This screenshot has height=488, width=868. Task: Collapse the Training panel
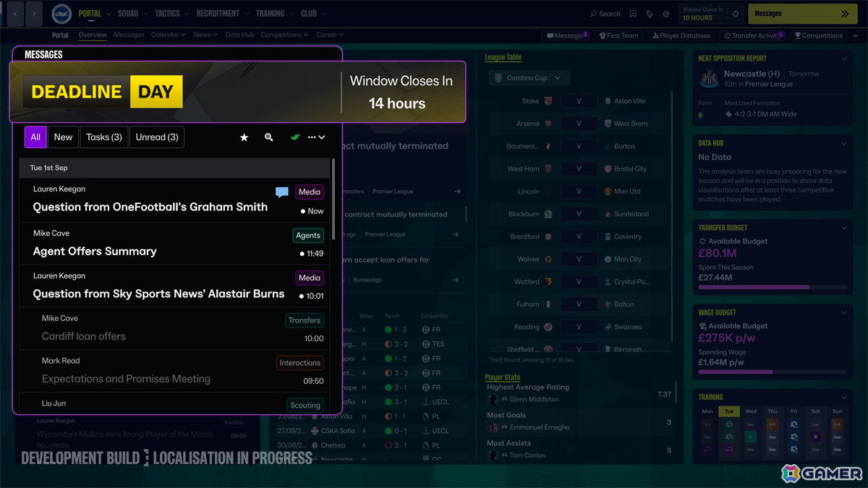point(844,398)
